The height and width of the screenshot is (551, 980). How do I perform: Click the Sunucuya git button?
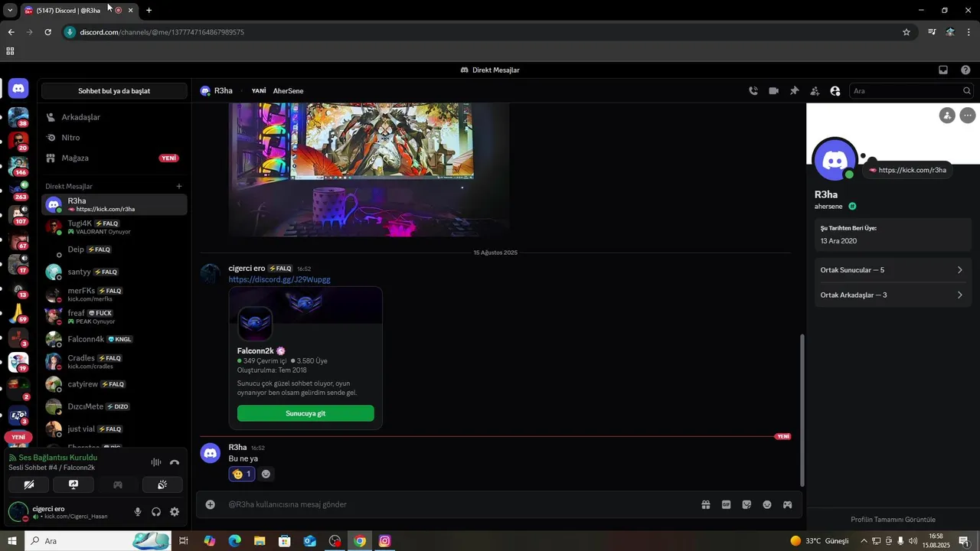[x=305, y=413]
